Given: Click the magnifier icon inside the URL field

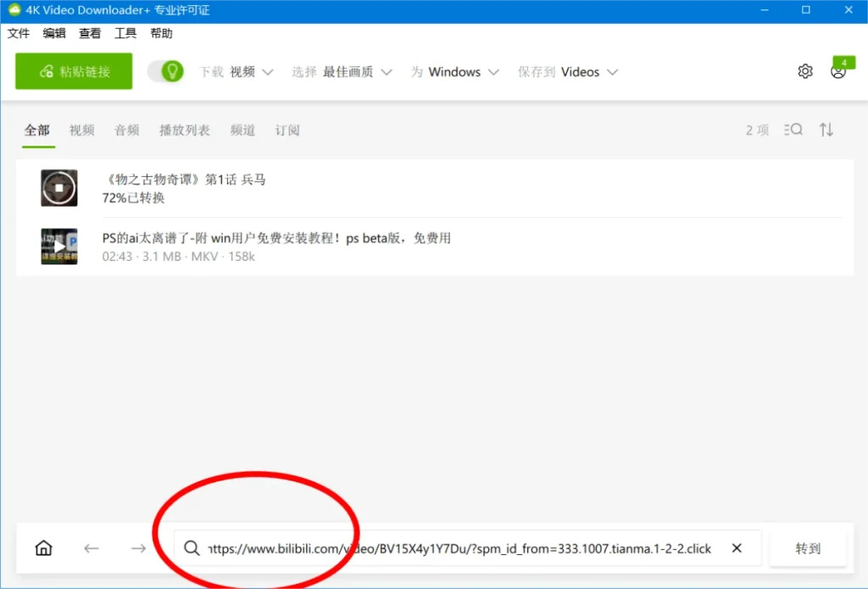Looking at the screenshot, I should click(192, 548).
